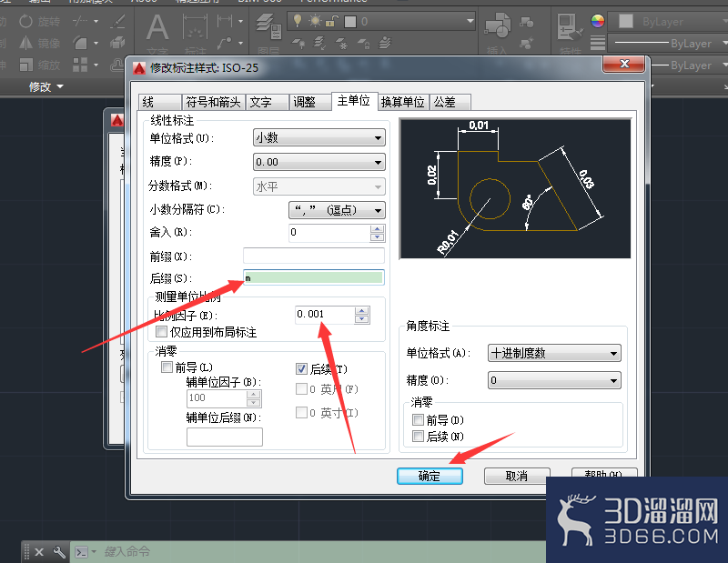Click the Erase tool icon
The image size is (728, 563).
pyautogui.click(x=117, y=21)
